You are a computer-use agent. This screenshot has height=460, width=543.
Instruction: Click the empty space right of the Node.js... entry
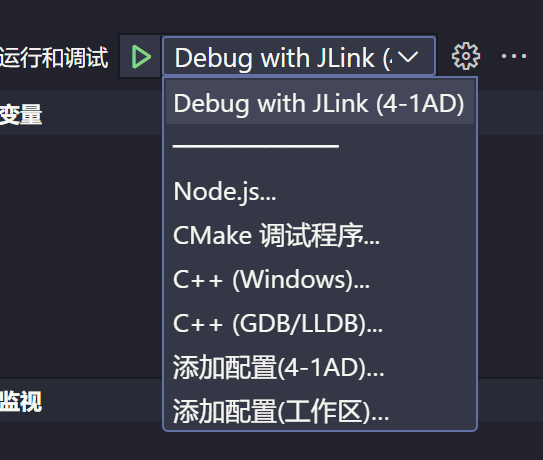374,192
